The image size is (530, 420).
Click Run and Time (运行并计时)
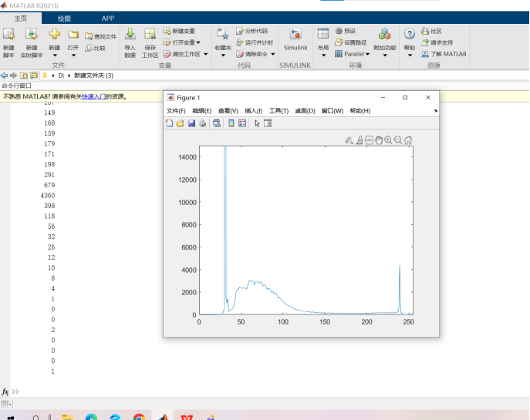point(255,42)
